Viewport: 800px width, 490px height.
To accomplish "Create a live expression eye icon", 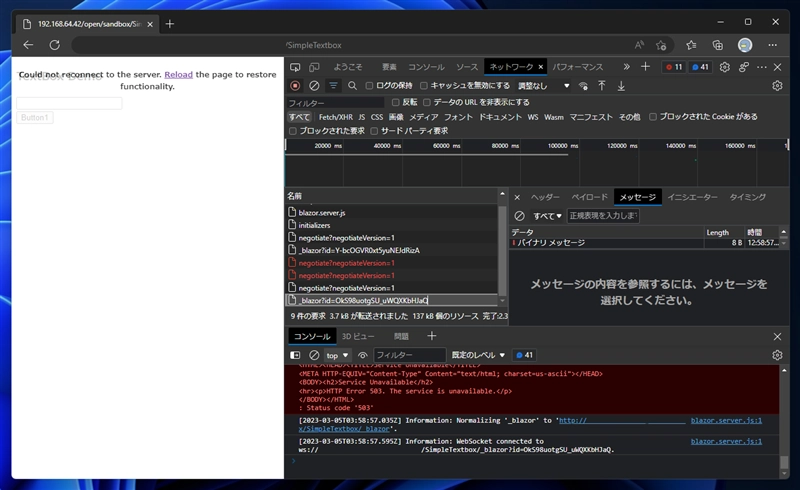I will (363, 355).
